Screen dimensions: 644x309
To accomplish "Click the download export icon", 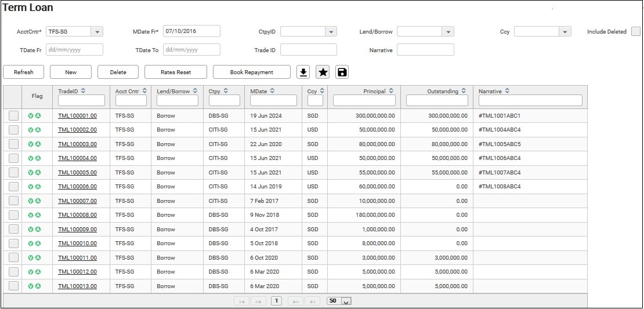I will point(303,72).
